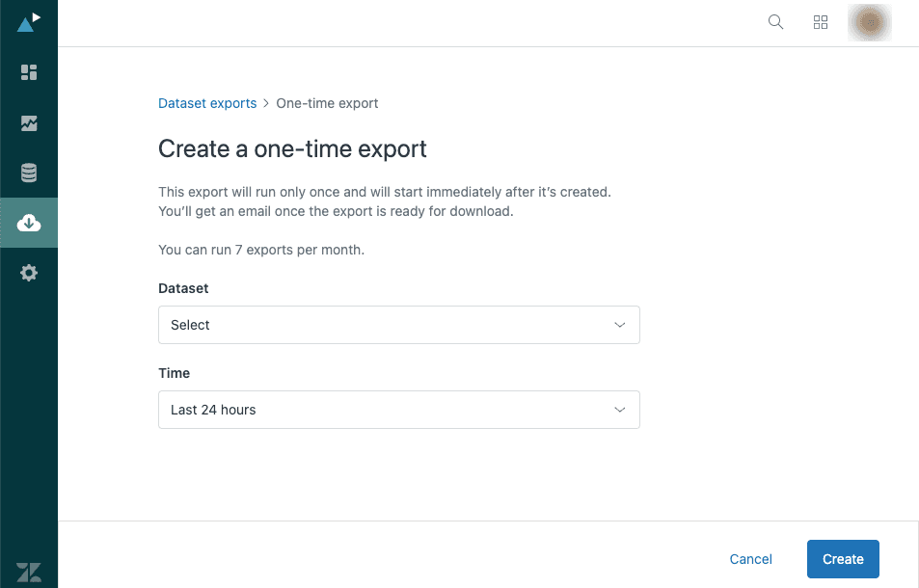Click the chevron on the Dataset selector
Screen dimensions: 919x588
click(x=620, y=325)
